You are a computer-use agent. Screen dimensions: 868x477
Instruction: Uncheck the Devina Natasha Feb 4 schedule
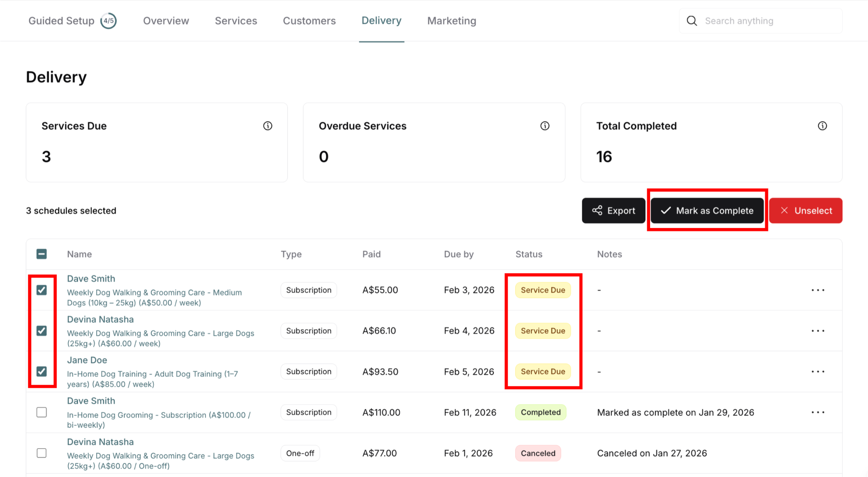pyautogui.click(x=42, y=331)
